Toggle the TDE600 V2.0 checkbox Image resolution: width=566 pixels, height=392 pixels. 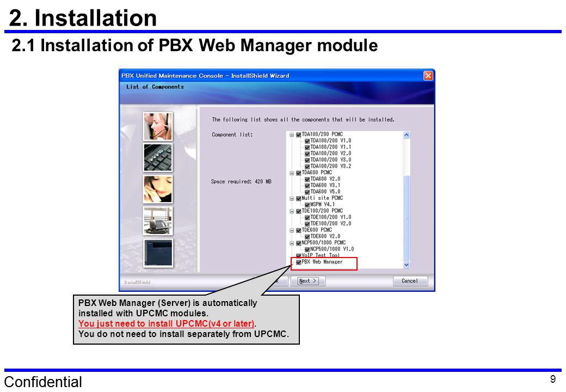[307, 237]
